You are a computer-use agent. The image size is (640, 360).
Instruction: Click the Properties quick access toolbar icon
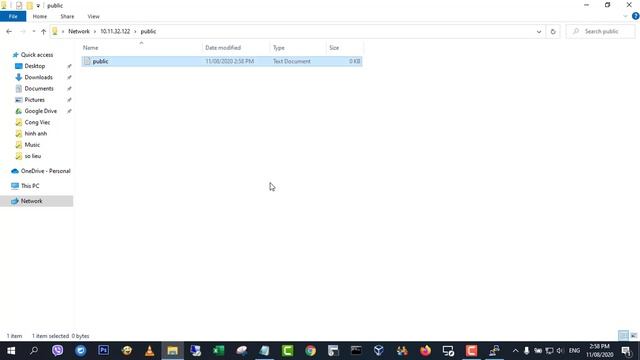click(x=19, y=6)
